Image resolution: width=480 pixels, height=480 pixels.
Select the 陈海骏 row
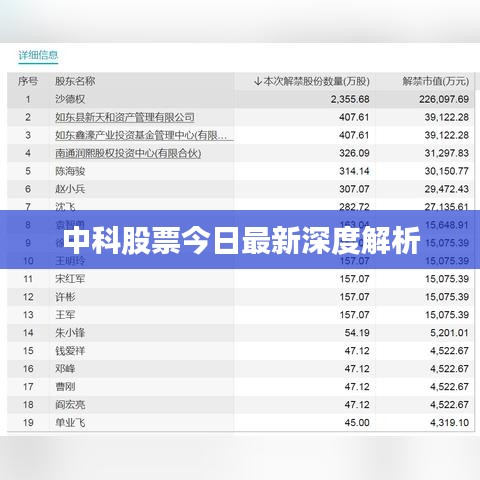tap(241, 171)
